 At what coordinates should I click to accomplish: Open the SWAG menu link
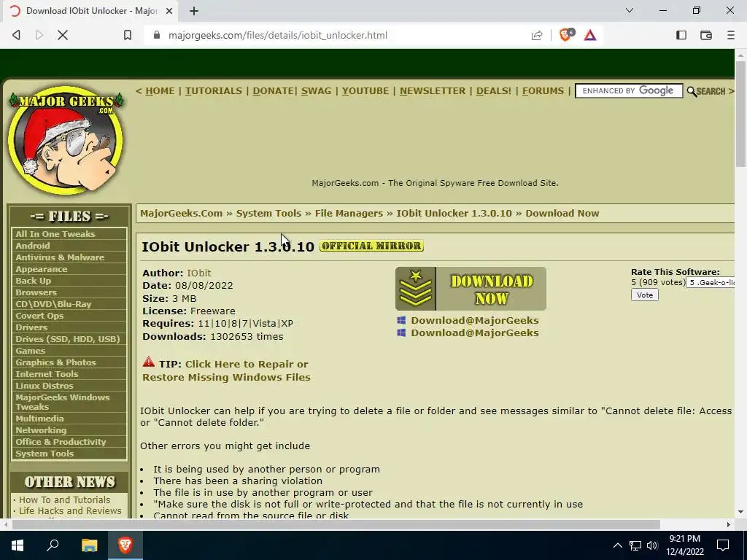pos(316,91)
